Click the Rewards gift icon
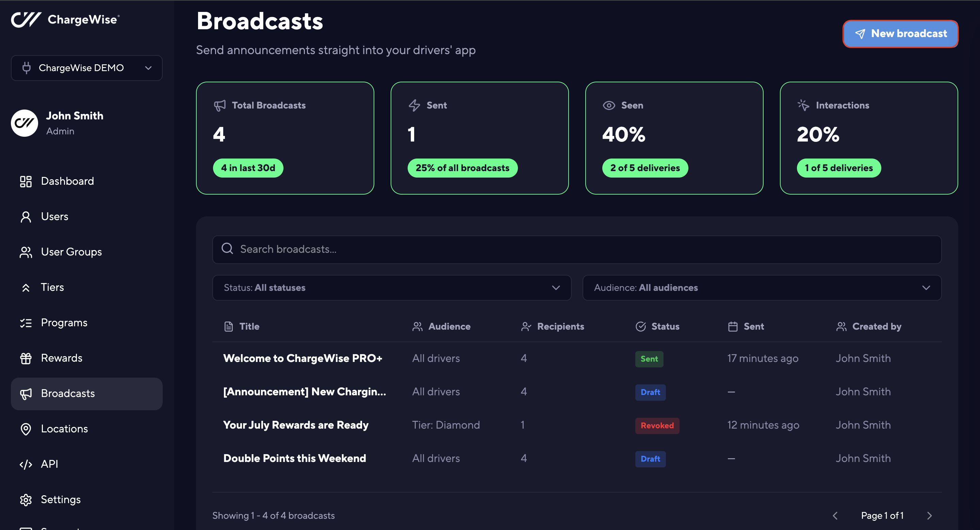This screenshot has width=980, height=530. click(x=26, y=358)
